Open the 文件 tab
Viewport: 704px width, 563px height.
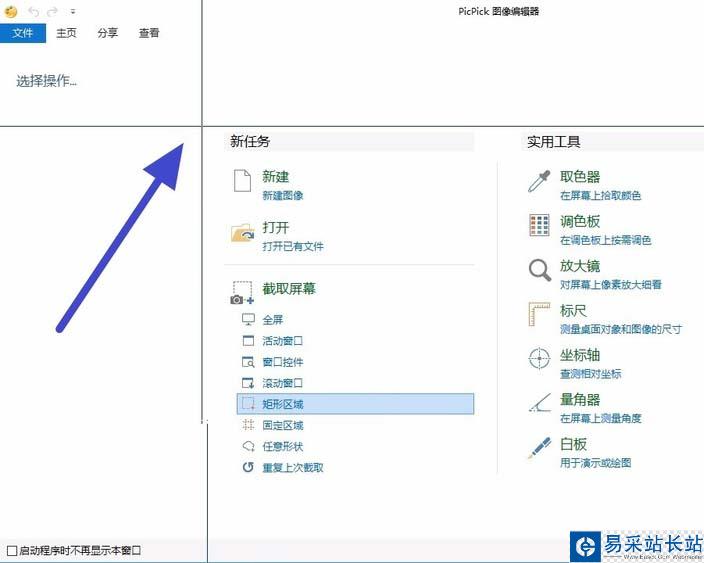23,33
